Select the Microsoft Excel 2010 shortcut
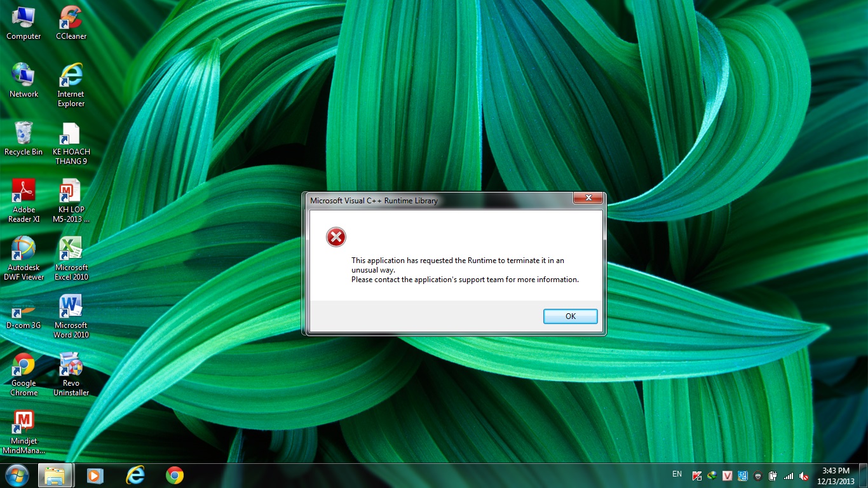Screen dimensions: 868x488 (71, 259)
